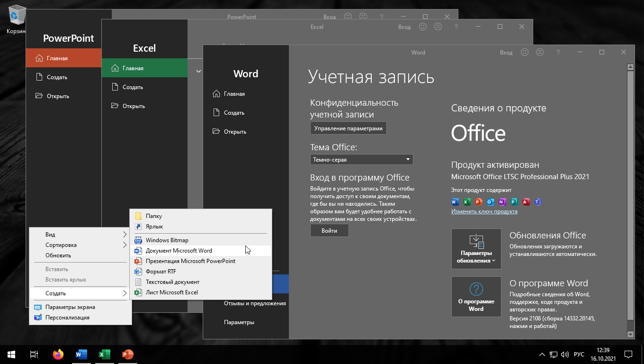This screenshot has width=644, height=364.
Task: Send a smile via Word's smiley icon
Action: coord(525,52)
